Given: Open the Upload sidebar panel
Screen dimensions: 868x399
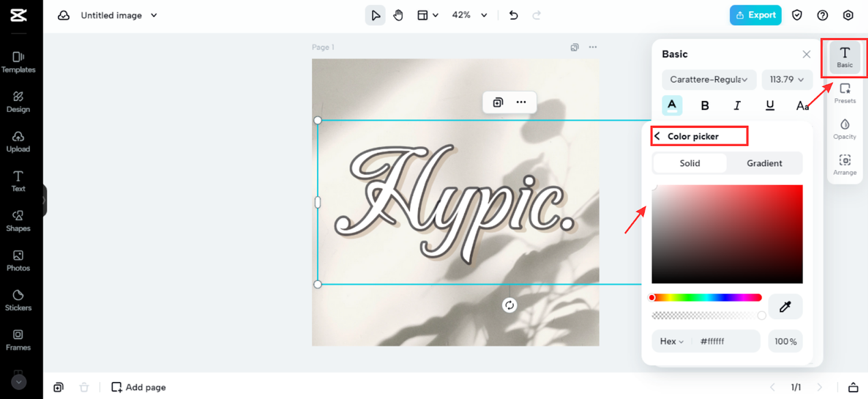Looking at the screenshot, I should [x=18, y=141].
